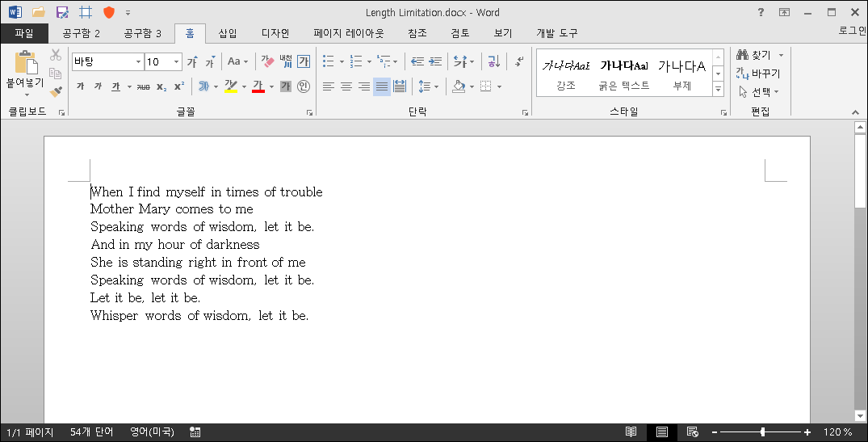Toggle superscript formatting
The height and width of the screenshot is (442, 868).
click(178, 86)
